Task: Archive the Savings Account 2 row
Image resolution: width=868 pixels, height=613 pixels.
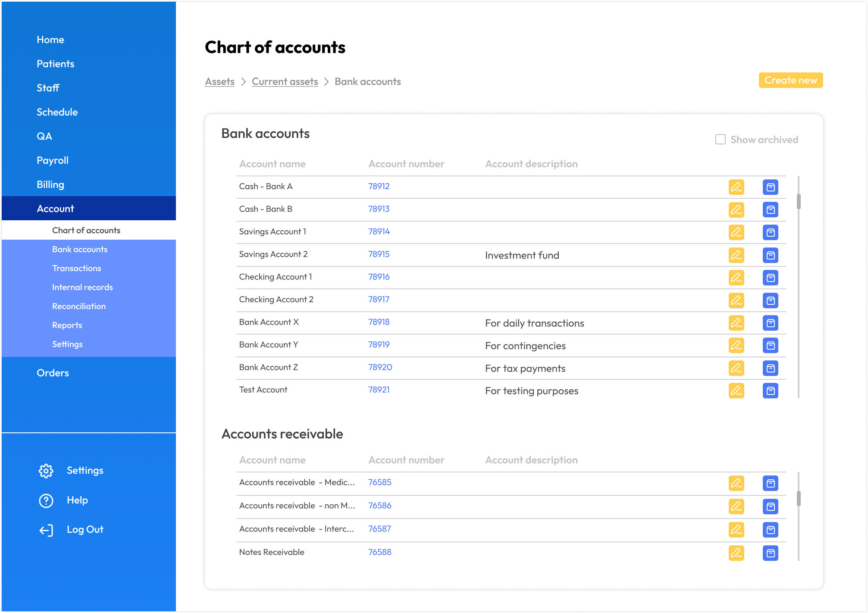Action: coord(770,255)
